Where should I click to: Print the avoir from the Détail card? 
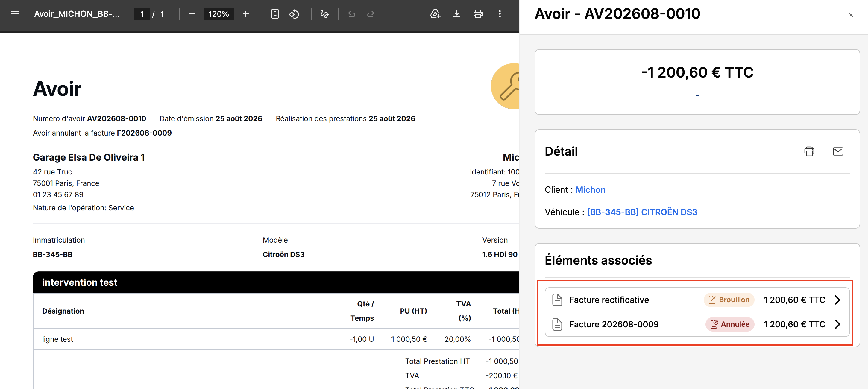pyautogui.click(x=809, y=151)
